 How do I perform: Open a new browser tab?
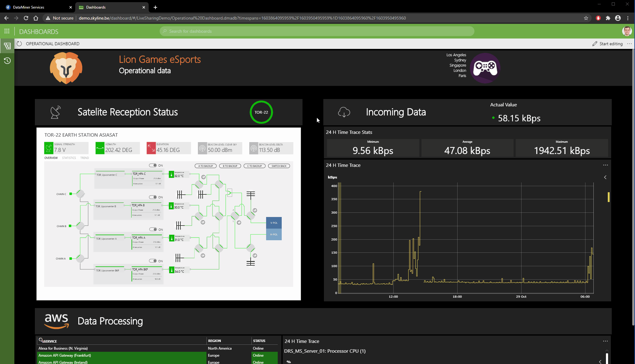[x=155, y=7]
